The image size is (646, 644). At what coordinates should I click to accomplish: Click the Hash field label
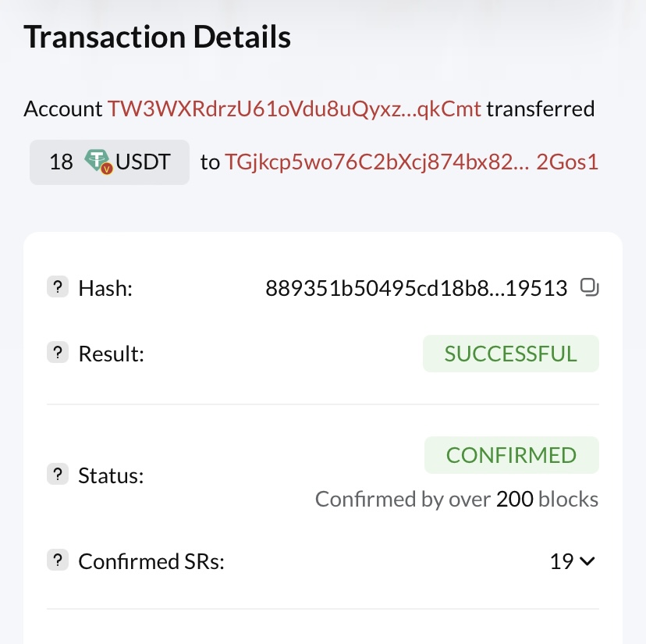point(106,289)
